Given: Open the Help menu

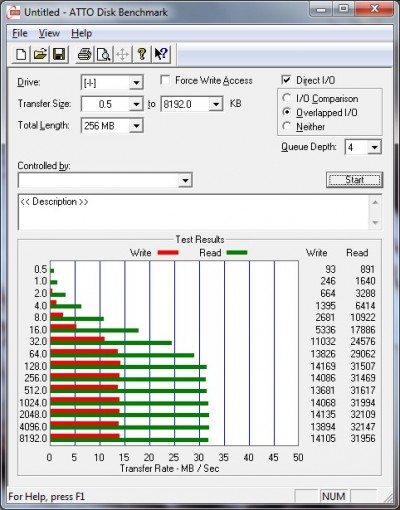Looking at the screenshot, I should point(82,33).
